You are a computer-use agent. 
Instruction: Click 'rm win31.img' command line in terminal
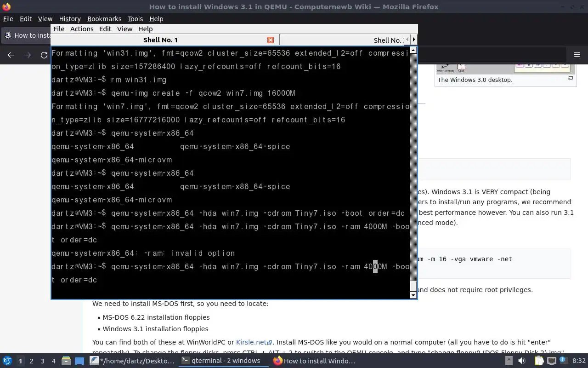tap(139, 80)
